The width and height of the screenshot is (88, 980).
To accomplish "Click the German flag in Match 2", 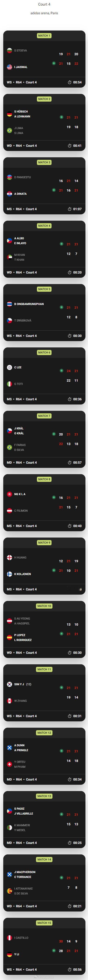I will click(x=10, y=114).
